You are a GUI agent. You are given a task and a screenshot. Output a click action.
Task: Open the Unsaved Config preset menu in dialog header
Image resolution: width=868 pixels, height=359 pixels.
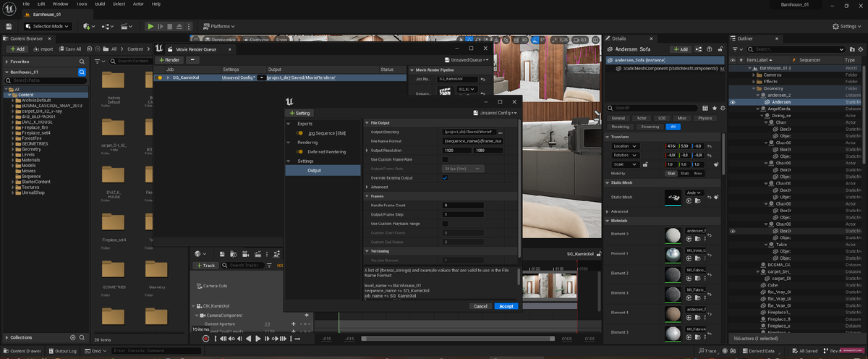click(495, 113)
